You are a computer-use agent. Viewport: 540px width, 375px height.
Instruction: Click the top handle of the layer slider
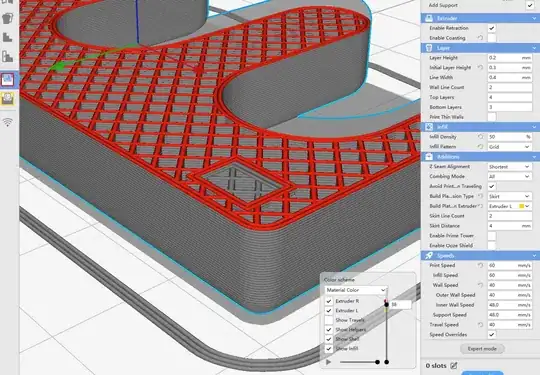tap(386, 304)
